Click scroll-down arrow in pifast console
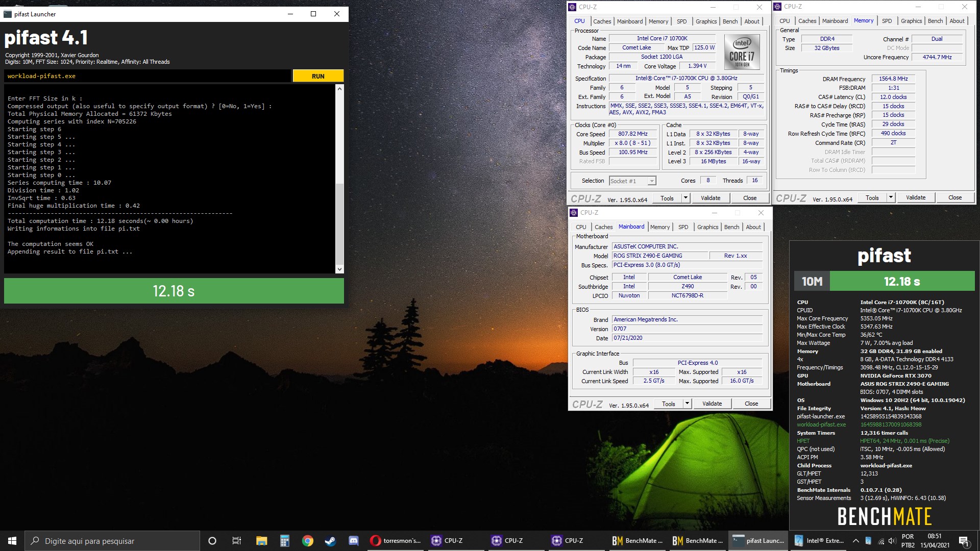980x551 pixels. pos(339,269)
